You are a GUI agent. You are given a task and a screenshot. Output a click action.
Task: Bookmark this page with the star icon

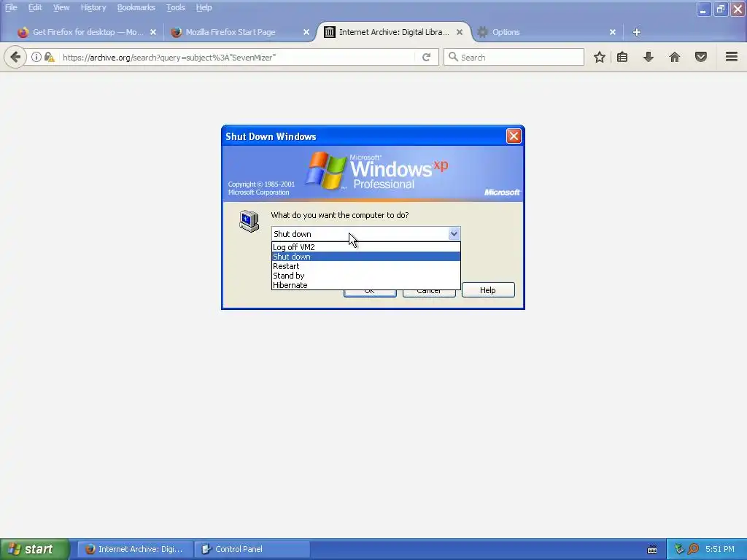(x=600, y=57)
